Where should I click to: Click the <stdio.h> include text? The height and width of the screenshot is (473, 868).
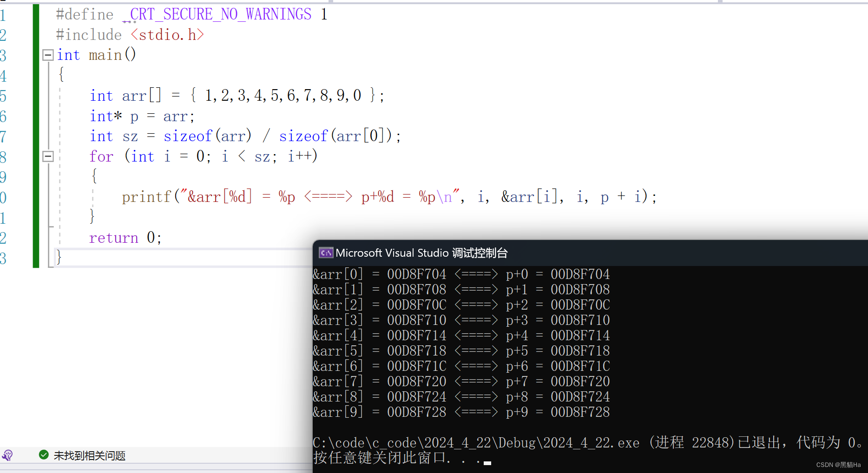(167, 35)
